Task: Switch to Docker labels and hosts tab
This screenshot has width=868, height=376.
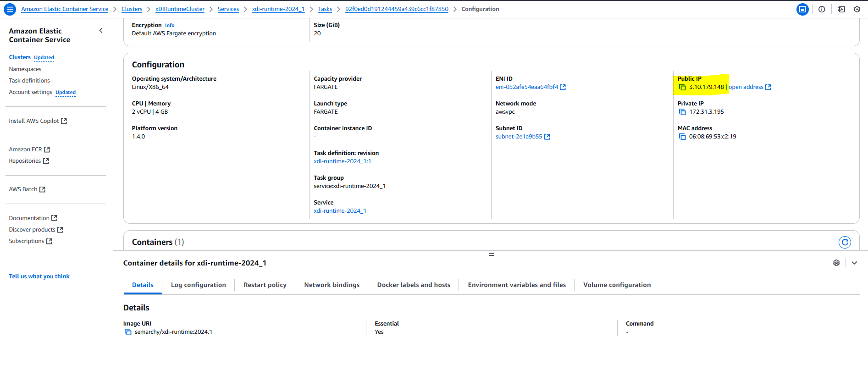Action: coord(414,285)
